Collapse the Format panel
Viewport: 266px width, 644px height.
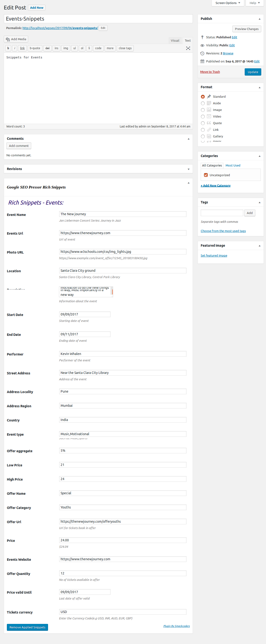pyautogui.click(x=260, y=87)
